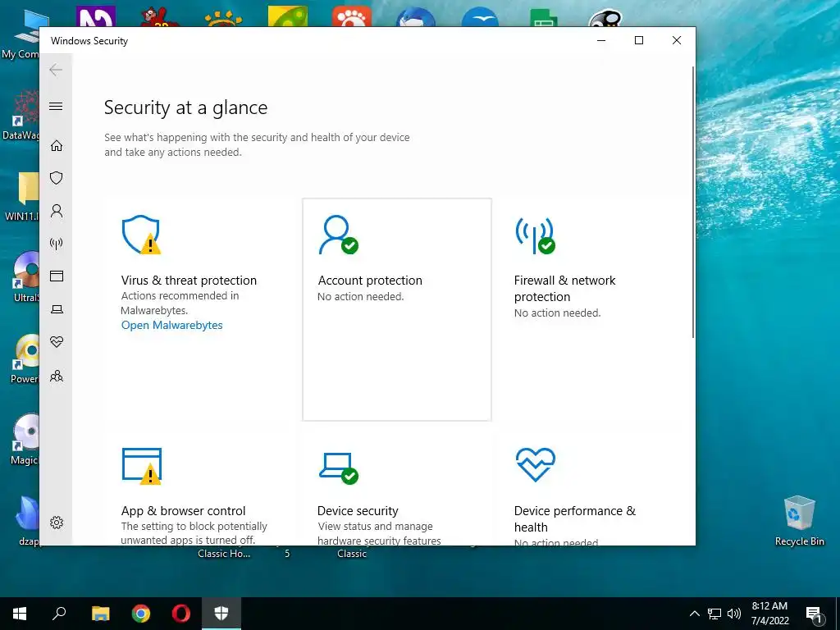Select Windows Security shield in taskbar
Viewport: 840px width, 630px height.
[221, 614]
